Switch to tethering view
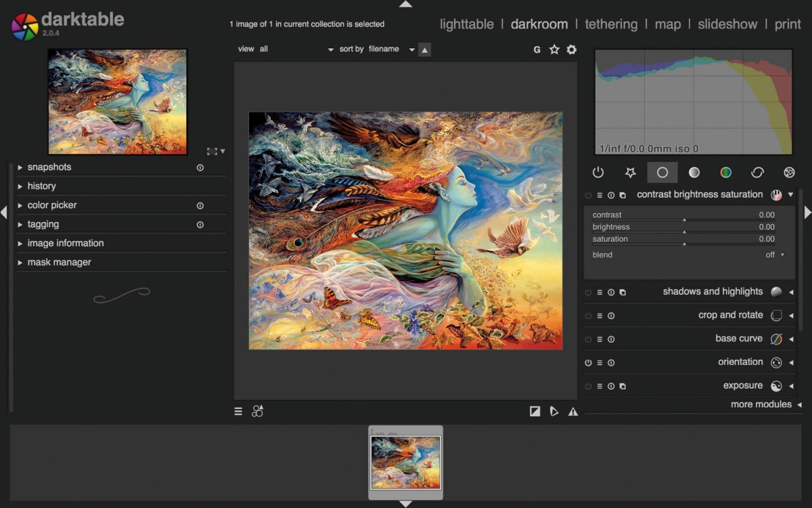 [x=611, y=24]
